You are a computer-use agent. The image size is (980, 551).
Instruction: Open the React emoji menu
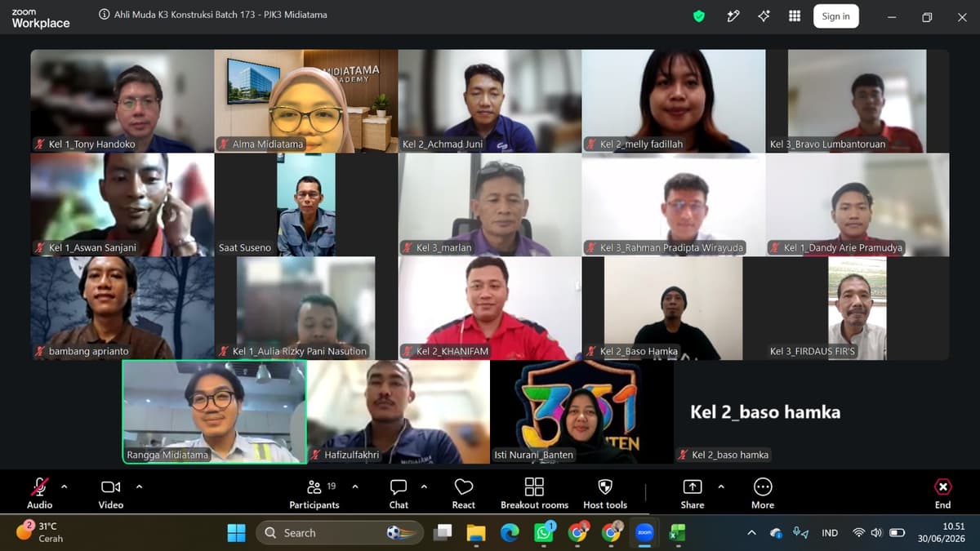click(463, 492)
